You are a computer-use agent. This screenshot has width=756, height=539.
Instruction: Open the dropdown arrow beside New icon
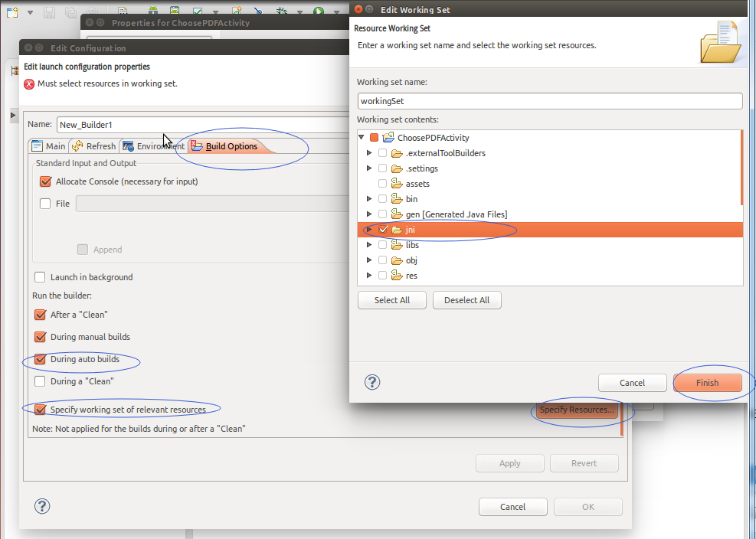pos(30,12)
